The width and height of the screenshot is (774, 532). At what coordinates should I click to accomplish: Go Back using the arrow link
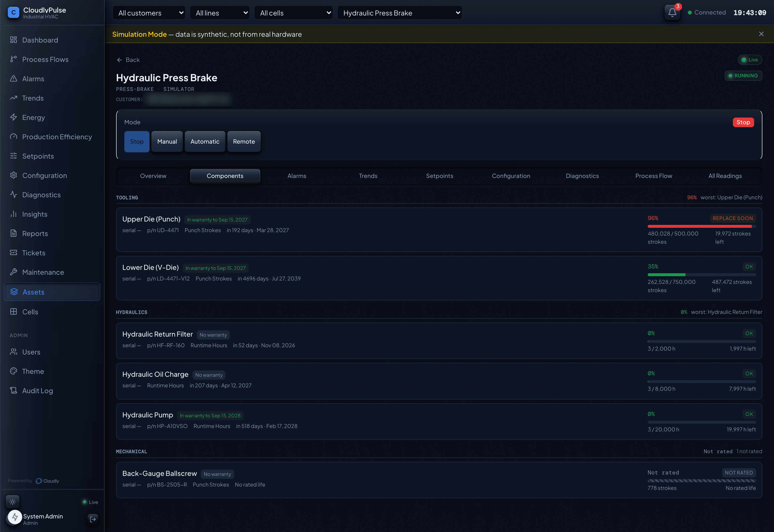click(x=128, y=60)
